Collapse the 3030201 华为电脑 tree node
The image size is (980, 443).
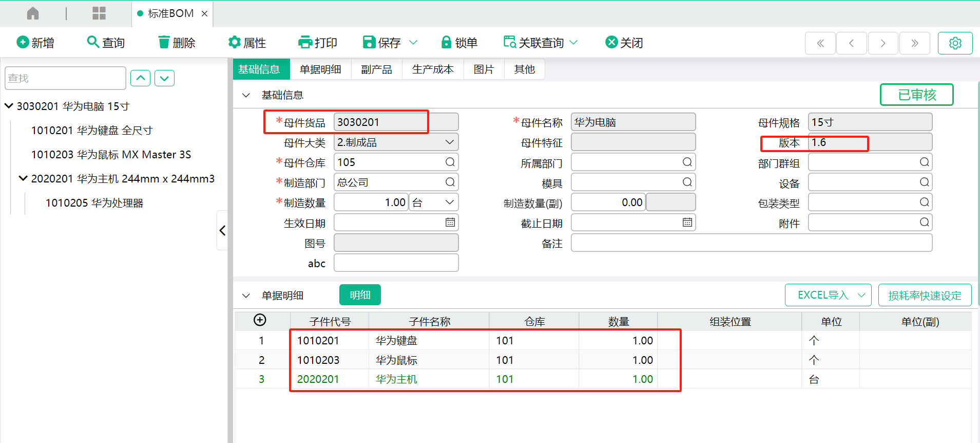[x=9, y=106]
